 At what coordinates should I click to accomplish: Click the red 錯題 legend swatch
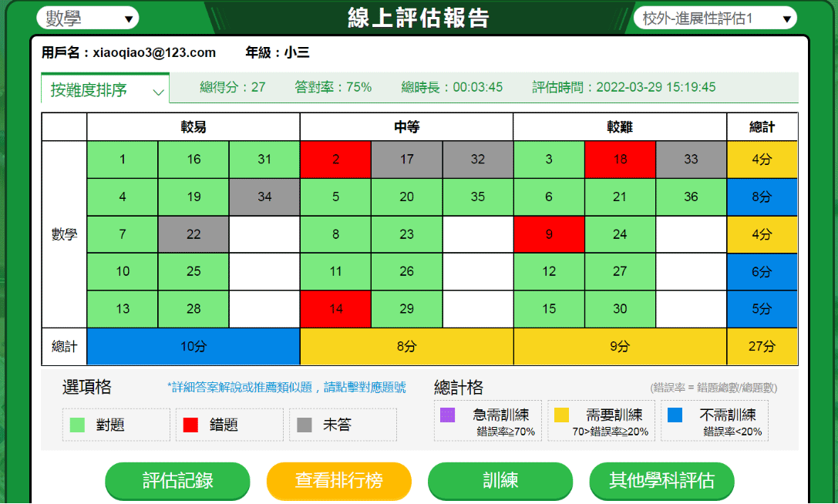(x=190, y=425)
